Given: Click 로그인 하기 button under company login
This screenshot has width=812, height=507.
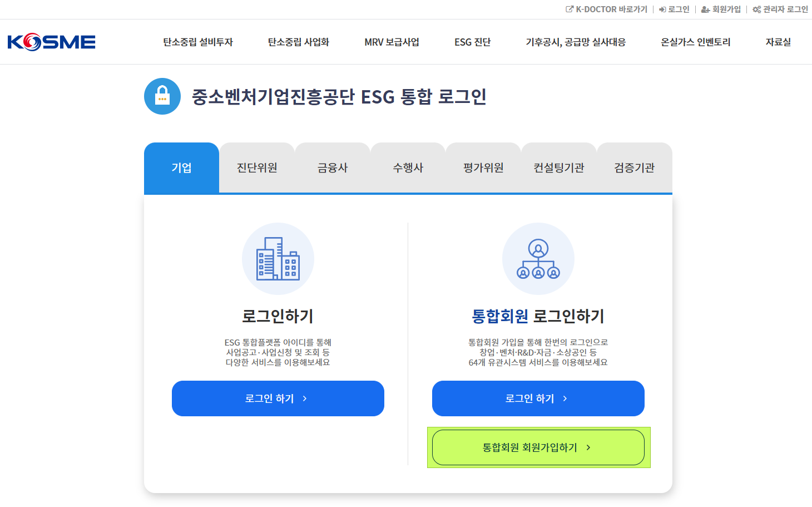Looking at the screenshot, I should pyautogui.click(x=278, y=398).
